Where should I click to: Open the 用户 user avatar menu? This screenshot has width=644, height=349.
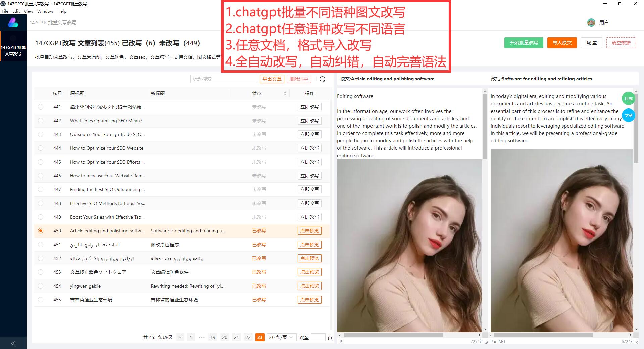(591, 22)
